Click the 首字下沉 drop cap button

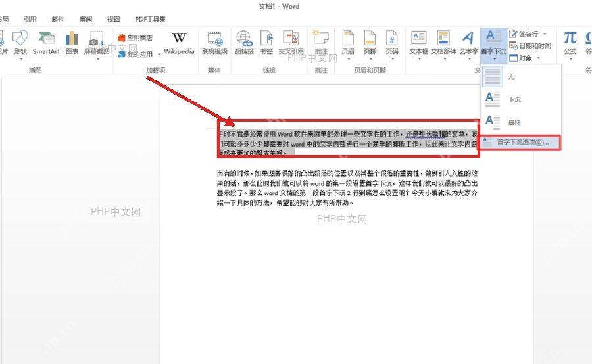[x=493, y=45]
